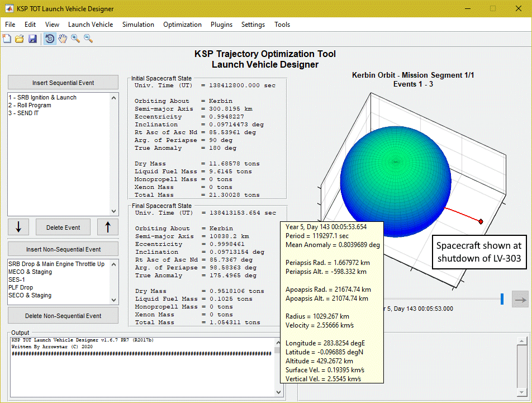Move selected event up with arrow
The width and height of the screenshot is (532, 403).
(x=108, y=227)
